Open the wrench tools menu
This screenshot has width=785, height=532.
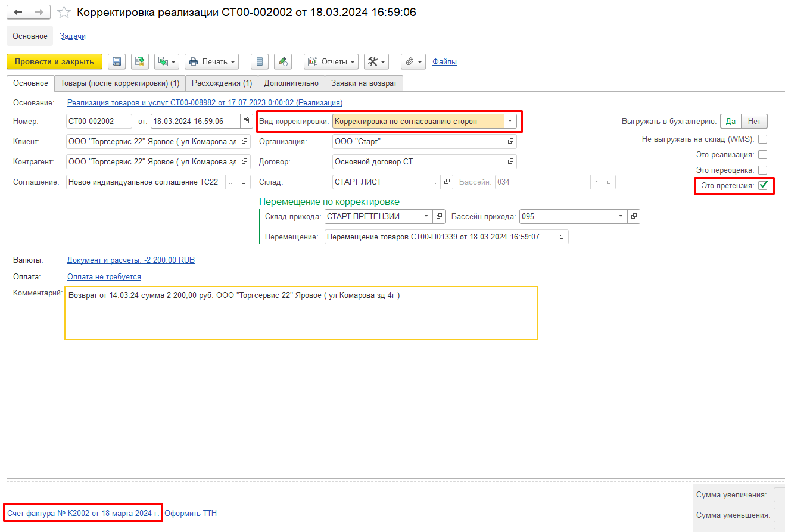(376, 61)
